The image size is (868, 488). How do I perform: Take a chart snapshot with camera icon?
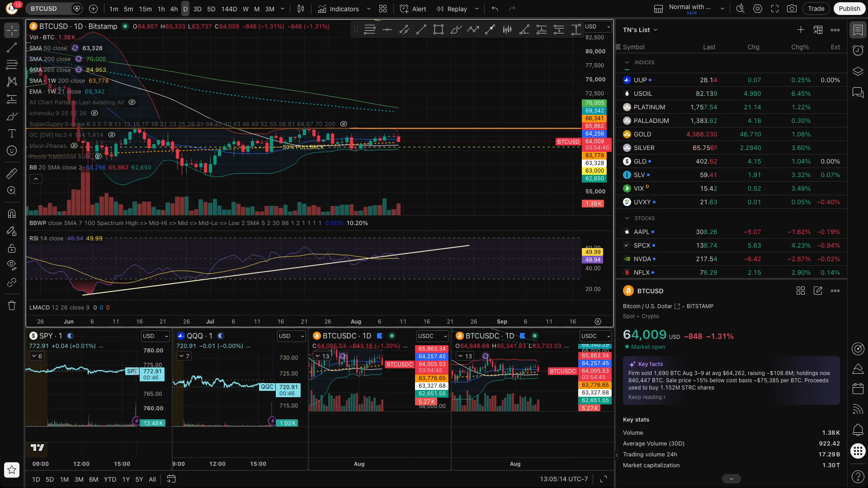tap(792, 9)
